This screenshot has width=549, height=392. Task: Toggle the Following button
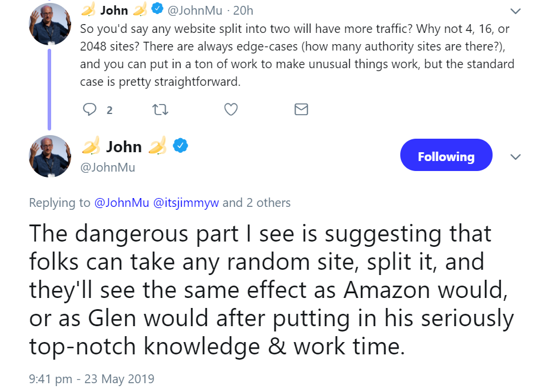pyautogui.click(x=446, y=156)
